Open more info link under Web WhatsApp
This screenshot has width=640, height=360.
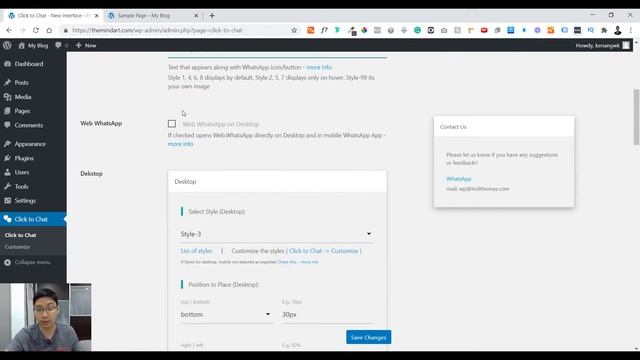[180, 144]
